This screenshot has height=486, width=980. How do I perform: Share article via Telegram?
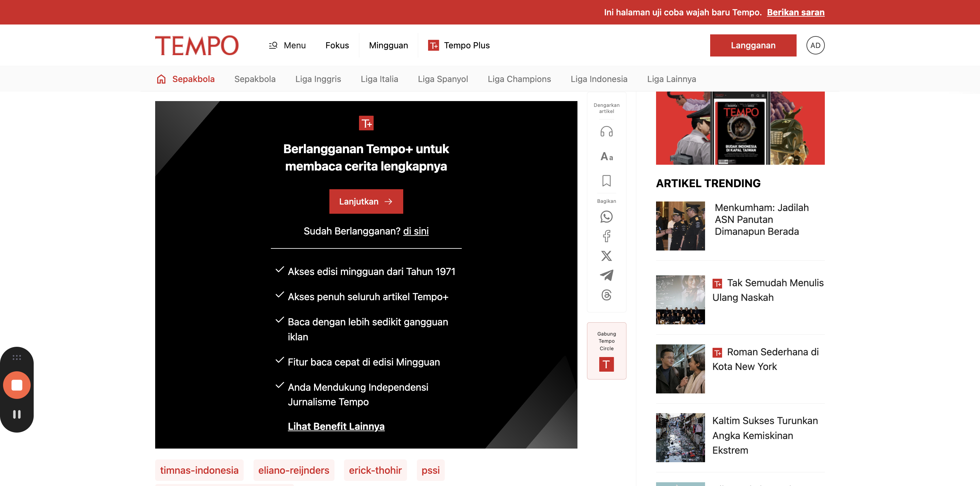point(606,275)
